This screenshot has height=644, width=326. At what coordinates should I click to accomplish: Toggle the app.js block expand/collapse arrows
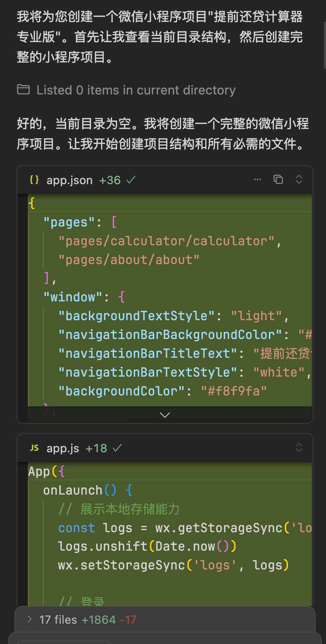tap(299, 448)
